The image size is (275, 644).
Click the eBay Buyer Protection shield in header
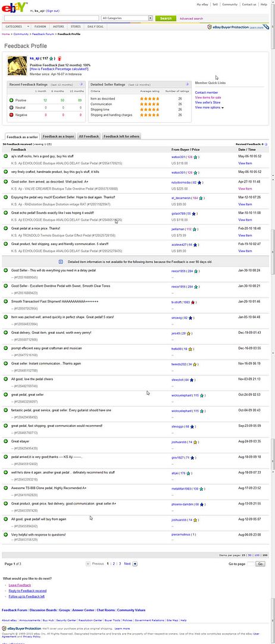tap(210, 27)
